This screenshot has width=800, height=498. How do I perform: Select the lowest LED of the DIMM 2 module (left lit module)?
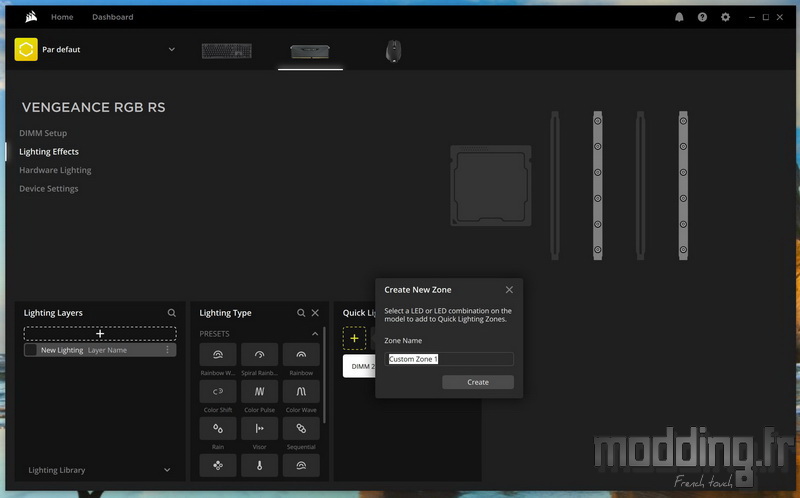597,250
